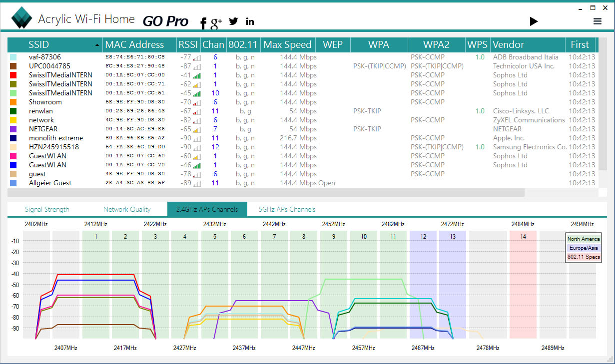
Task: Switch to the 5GHz APs Channels tab
Action: (287, 209)
